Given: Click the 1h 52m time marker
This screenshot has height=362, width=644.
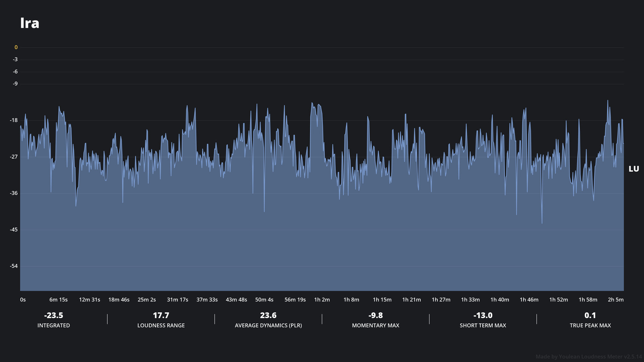Looking at the screenshot, I should [x=558, y=300].
